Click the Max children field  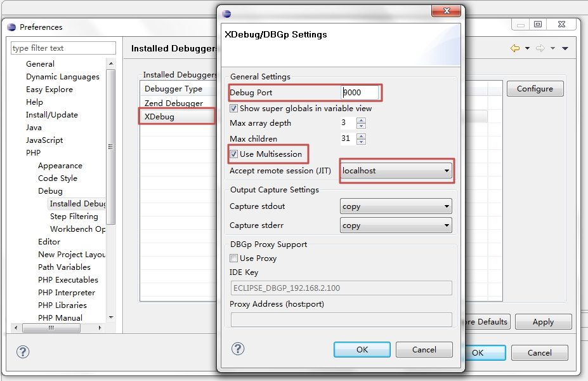tap(348, 138)
